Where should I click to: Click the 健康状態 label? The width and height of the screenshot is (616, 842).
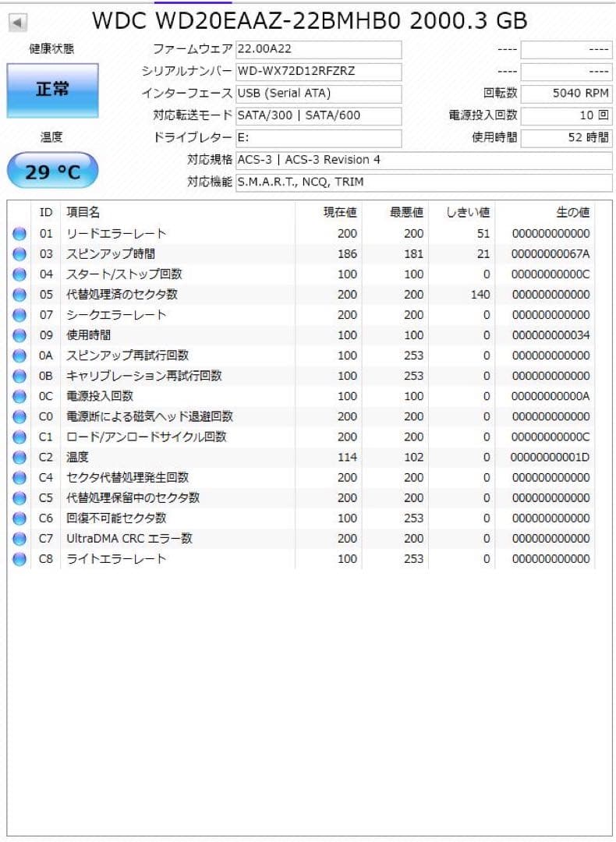click(51, 49)
